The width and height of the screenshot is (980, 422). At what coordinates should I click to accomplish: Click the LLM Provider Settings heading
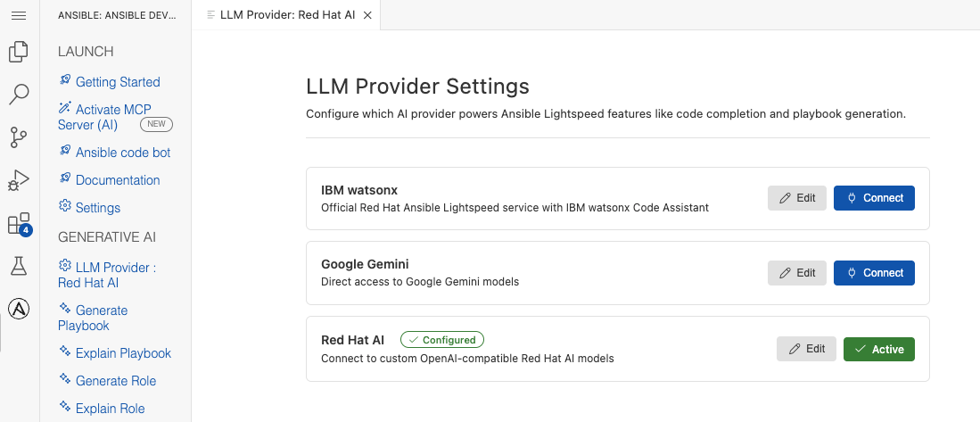coord(417,87)
